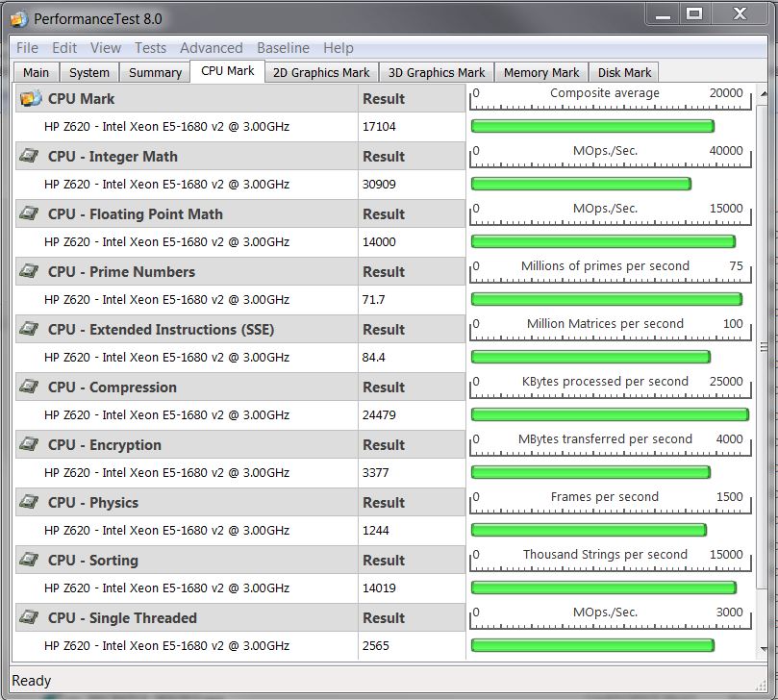Click the Single Threaded result 2565
The height and width of the screenshot is (700, 778).
[x=375, y=645]
